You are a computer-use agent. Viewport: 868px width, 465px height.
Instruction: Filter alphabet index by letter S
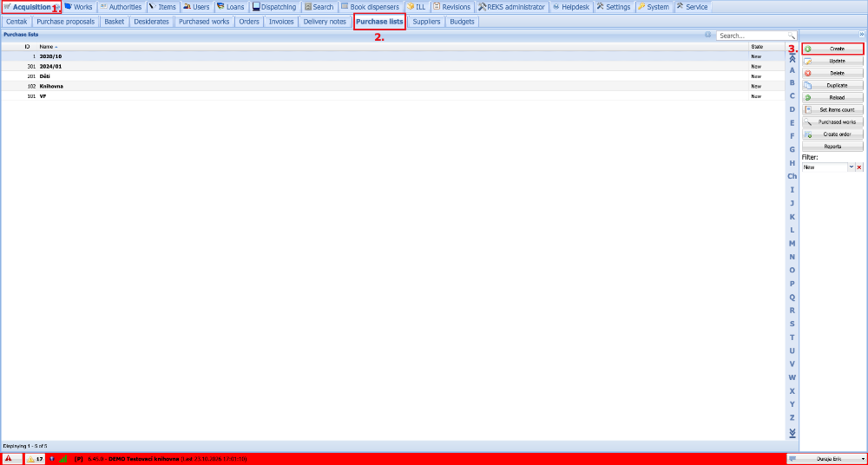coord(792,324)
